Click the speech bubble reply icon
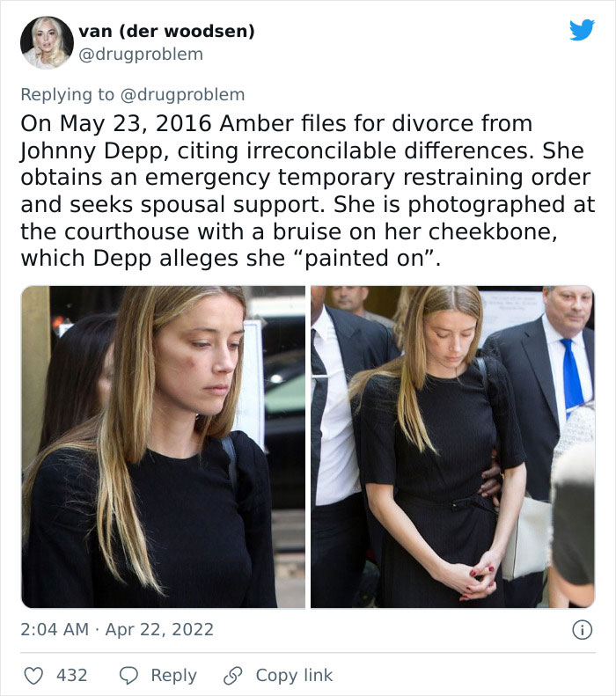Image resolution: width=616 pixels, height=696 pixels. [x=128, y=676]
